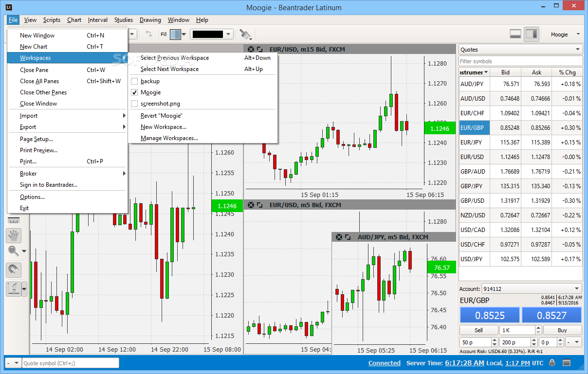
Task: Click the Lt application icon in title bar
Action: pos(10,7)
